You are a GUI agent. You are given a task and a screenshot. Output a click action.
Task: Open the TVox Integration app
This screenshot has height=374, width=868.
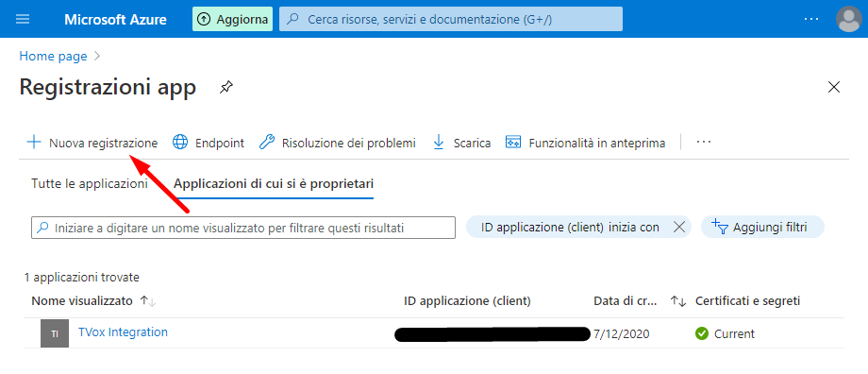click(123, 332)
